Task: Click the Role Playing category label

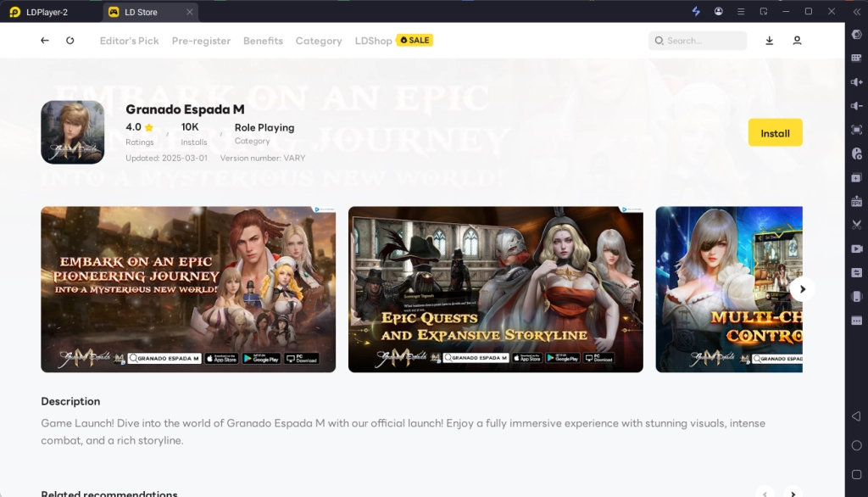Action: point(264,127)
